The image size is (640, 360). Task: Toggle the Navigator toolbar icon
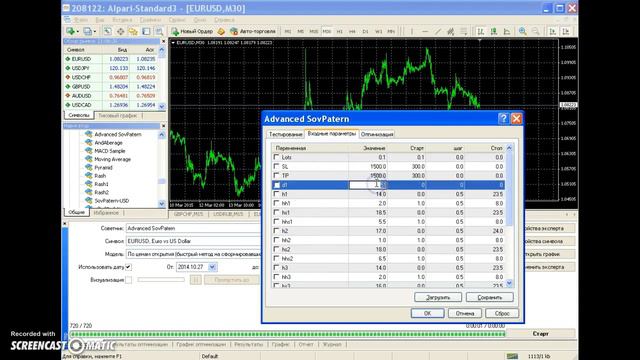[x=133, y=31]
